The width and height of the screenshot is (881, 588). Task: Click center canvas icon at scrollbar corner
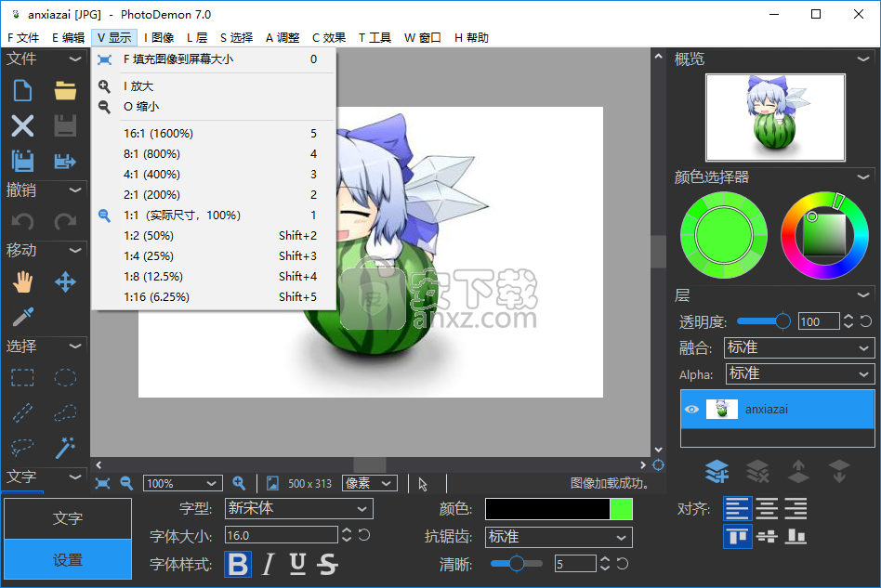pyautogui.click(x=659, y=465)
